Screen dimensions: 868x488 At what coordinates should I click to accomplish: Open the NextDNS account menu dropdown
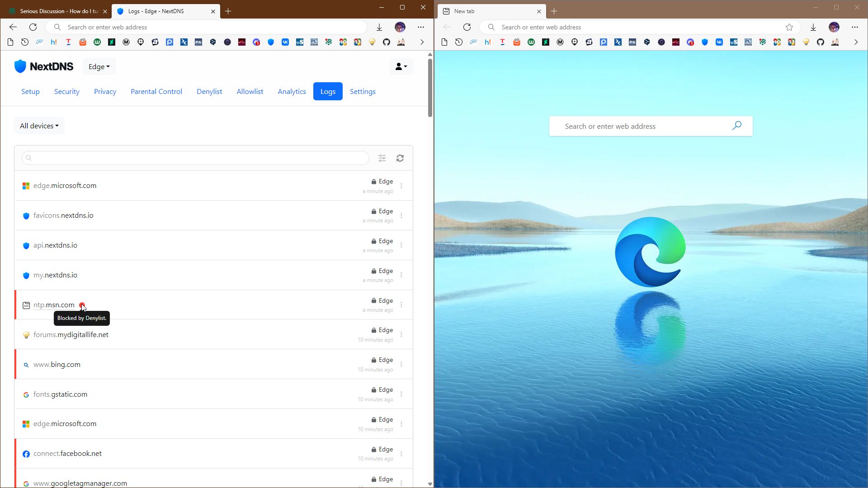(401, 66)
